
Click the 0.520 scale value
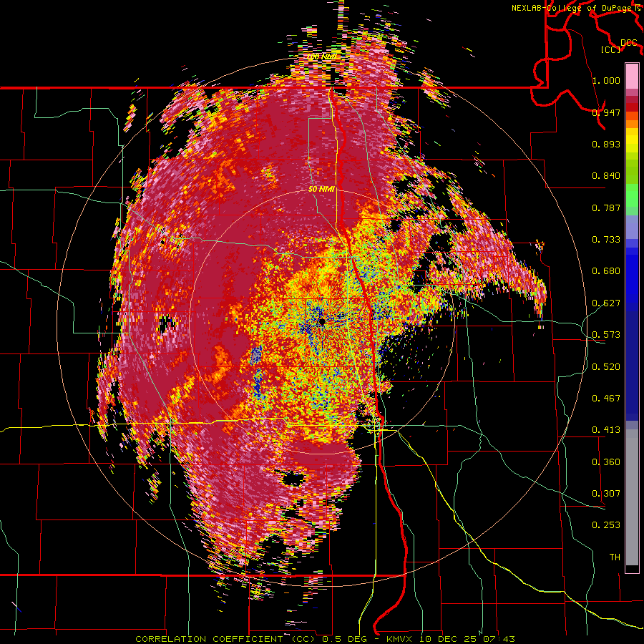click(606, 367)
